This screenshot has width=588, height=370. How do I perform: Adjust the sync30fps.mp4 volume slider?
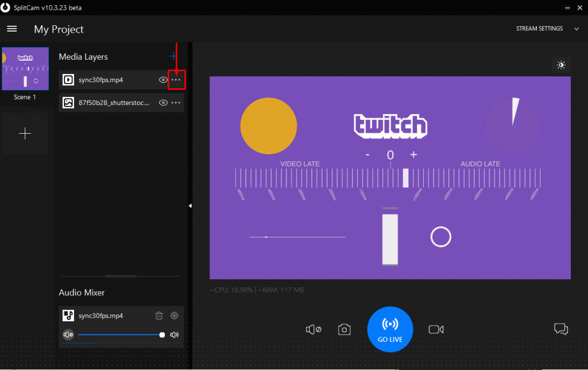pyautogui.click(x=120, y=335)
